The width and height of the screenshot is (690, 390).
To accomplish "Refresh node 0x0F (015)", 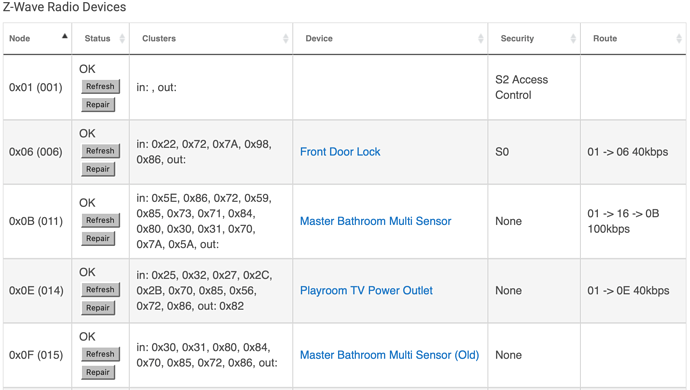I will [100, 354].
